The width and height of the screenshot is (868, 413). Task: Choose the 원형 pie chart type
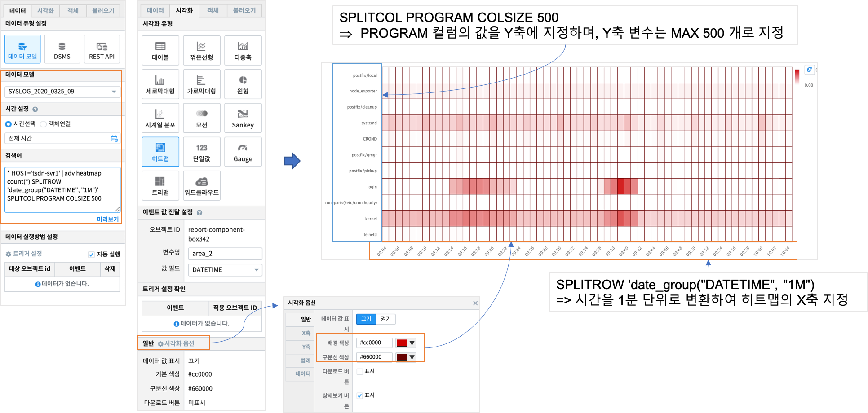[243, 84]
